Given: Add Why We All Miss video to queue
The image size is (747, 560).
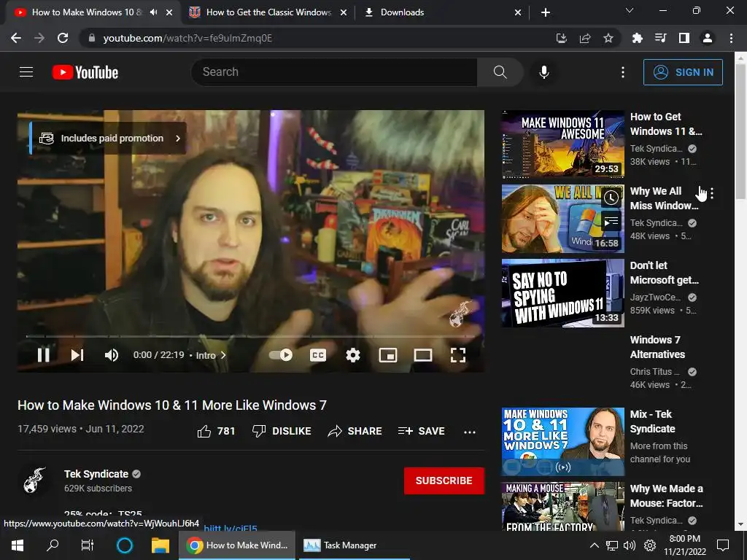Looking at the screenshot, I should pyautogui.click(x=611, y=222).
